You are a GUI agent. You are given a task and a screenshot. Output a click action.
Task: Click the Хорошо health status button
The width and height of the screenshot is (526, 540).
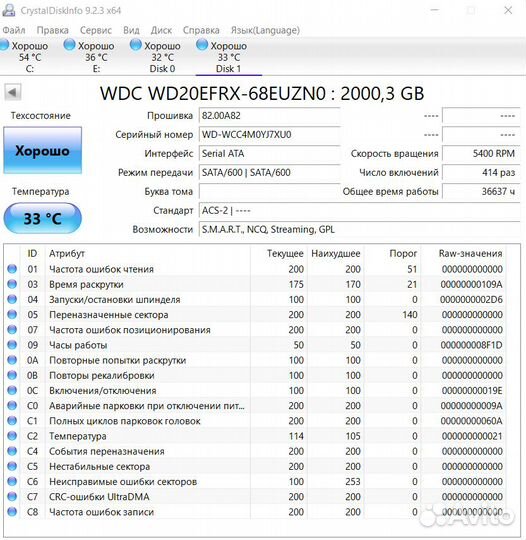coord(42,150)
